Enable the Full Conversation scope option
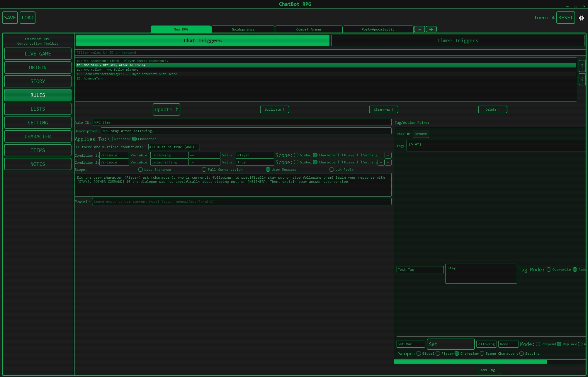The image size is (588, 377). tap(204, 170)
